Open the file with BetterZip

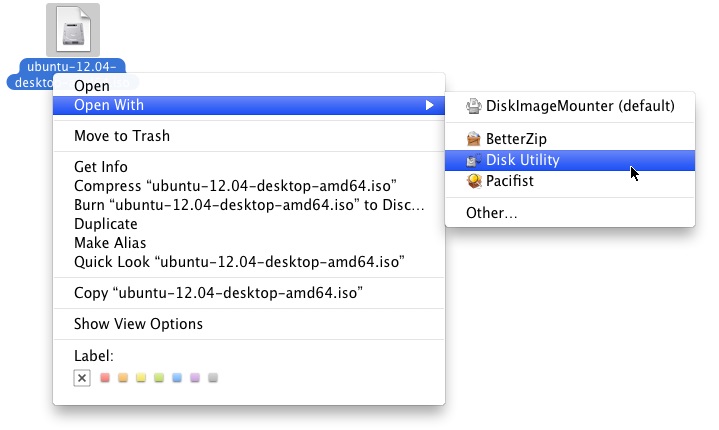pyautogui.click(x=570, y=138)
